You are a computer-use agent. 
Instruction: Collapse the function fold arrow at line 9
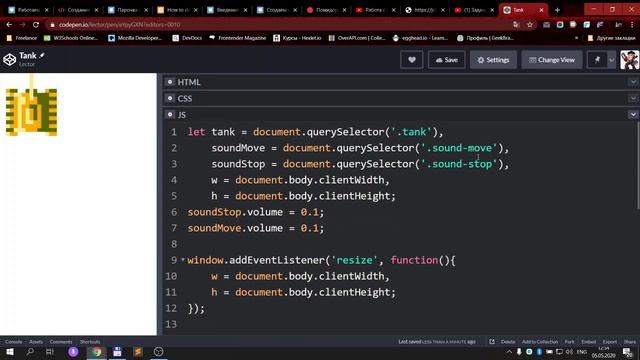click(x=183, y=260)
